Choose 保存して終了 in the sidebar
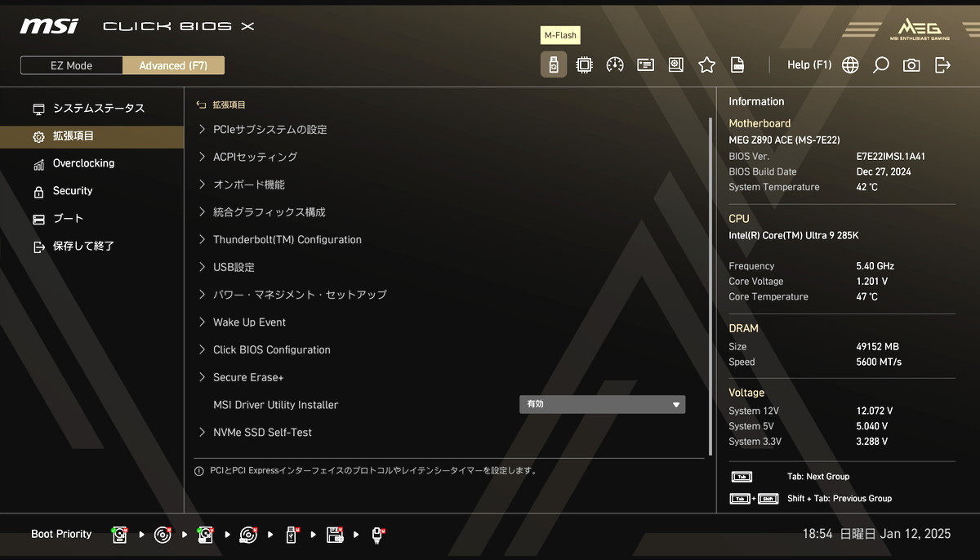980x560 pixels. (91, 246)
